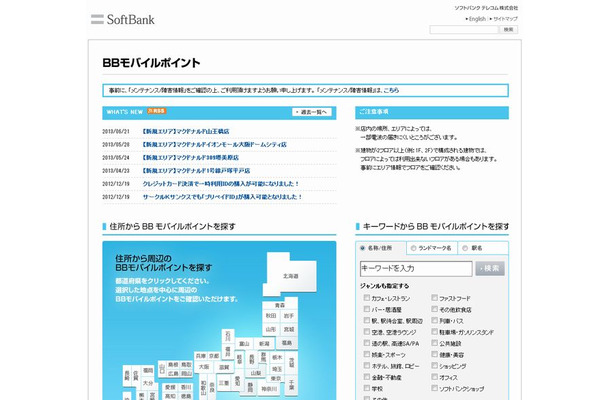The height and width of the screenshot is (400, 610).
Task: Open the 2013/04/23 news link
Action: [196, 171]
